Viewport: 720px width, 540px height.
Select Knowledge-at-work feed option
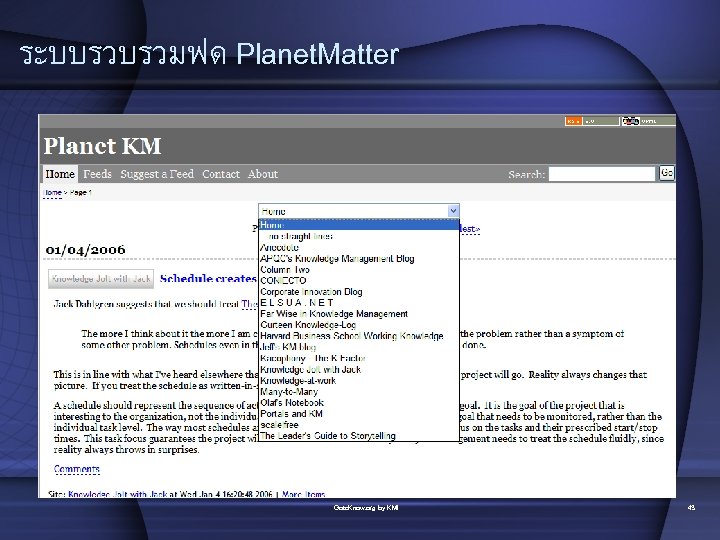pos(359,380)
